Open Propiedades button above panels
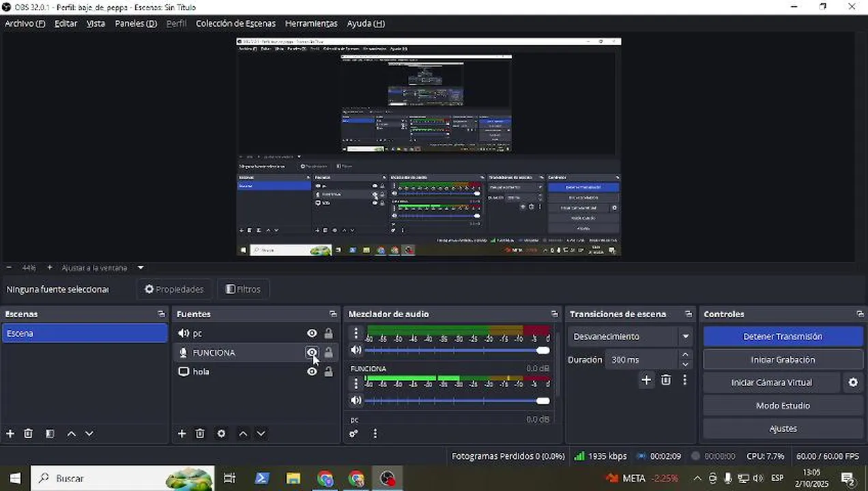Screen dimensions: 868x491 pyautogui.click(x=174, y=289)
